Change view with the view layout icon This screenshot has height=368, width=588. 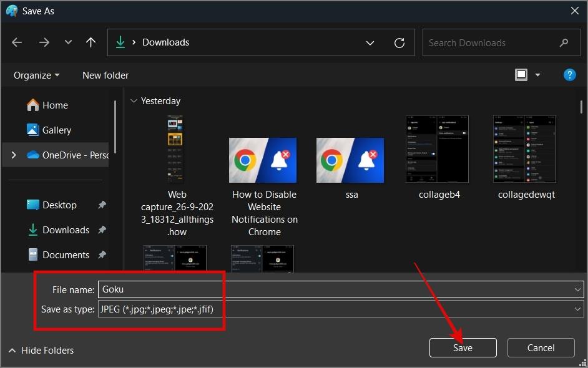coord(521,75)
